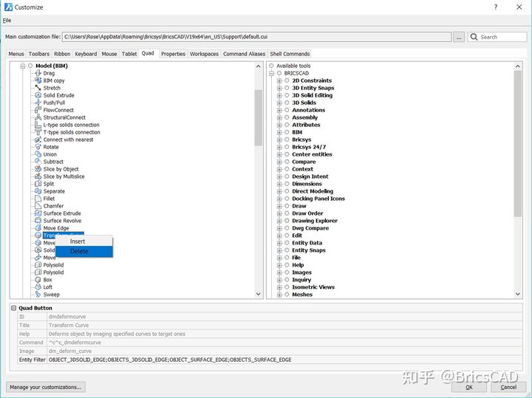The height and width of the screenshot is (398, 532).
Task: Select the Loft tool icon
Action: coord(38,287)
